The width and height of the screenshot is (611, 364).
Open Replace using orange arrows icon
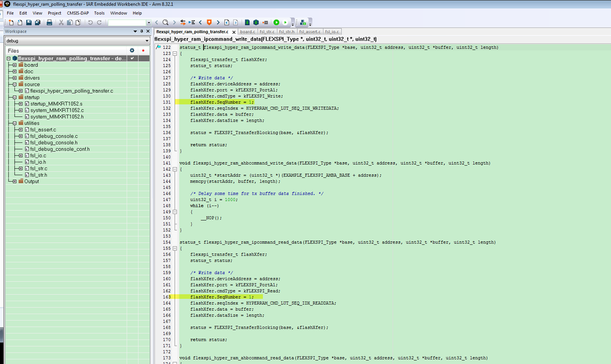pos(183,23)
